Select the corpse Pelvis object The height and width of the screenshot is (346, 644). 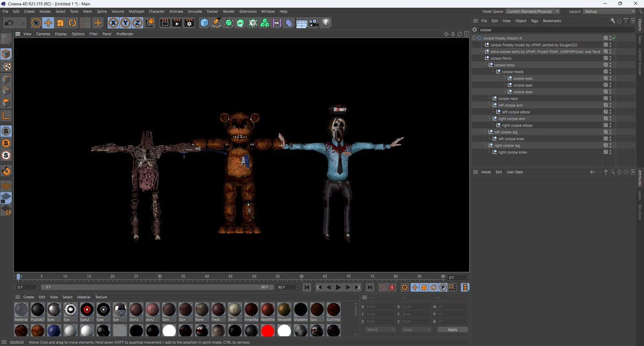coord(500,58)
